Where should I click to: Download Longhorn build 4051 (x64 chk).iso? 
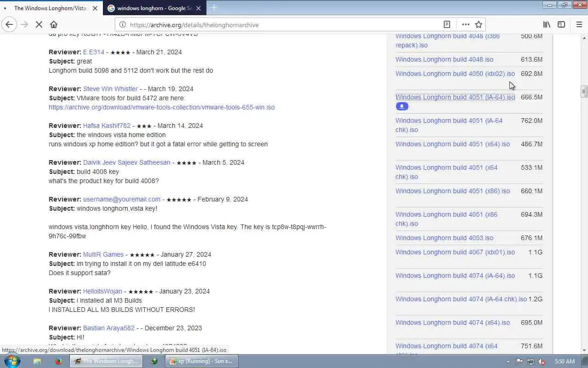[x=447, y=172]
